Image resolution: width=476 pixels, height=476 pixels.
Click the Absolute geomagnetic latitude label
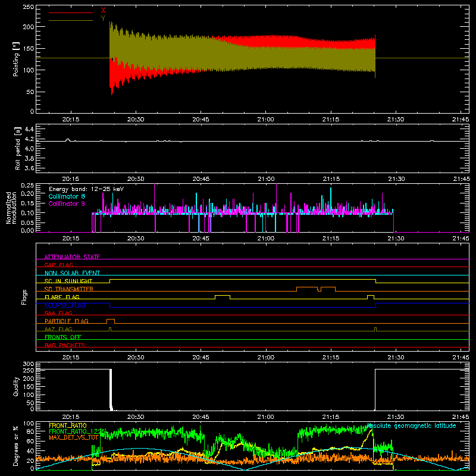411,425
